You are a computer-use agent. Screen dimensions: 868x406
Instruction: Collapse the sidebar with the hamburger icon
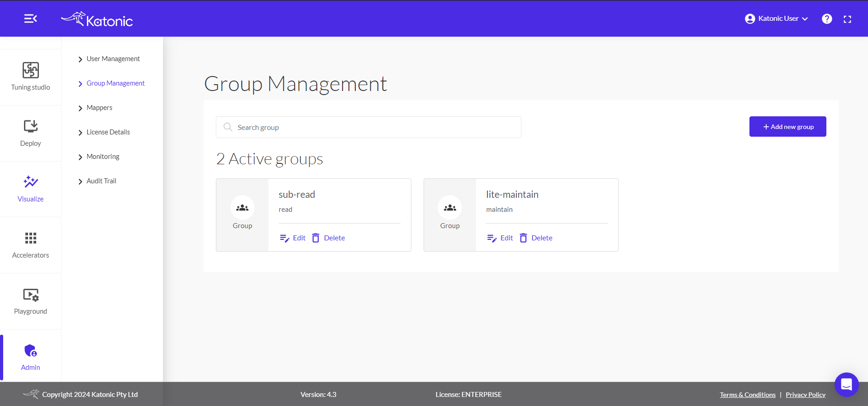(x=30, y=19)
